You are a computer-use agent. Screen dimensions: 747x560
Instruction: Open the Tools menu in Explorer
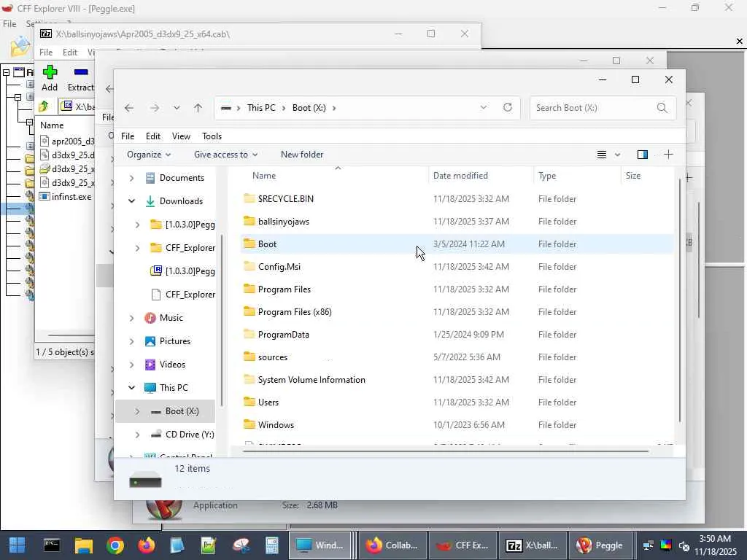pyautogui.click(x=212, y=136)
